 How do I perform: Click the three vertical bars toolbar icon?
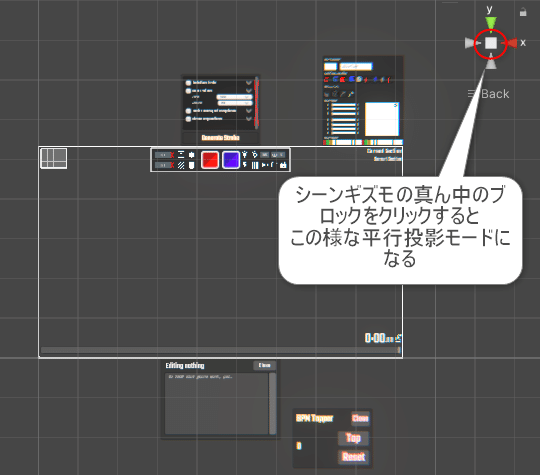tap(255, 165)
